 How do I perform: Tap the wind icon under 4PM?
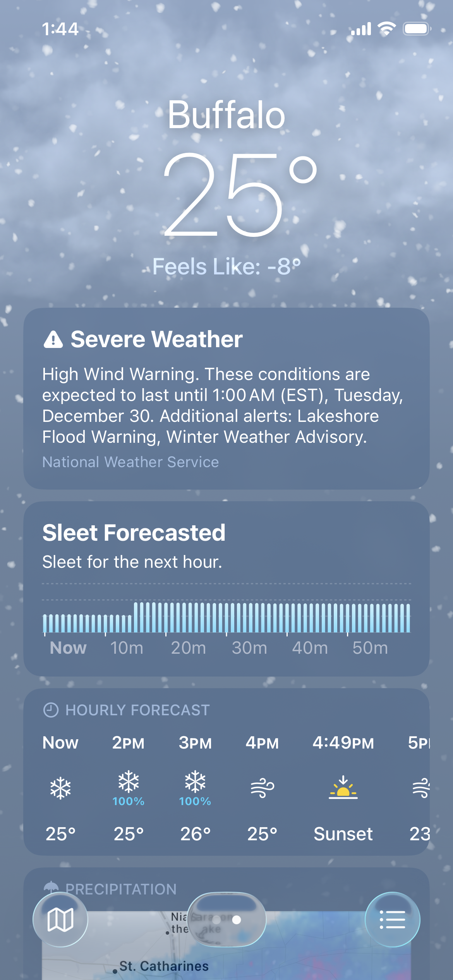[262, 788]
